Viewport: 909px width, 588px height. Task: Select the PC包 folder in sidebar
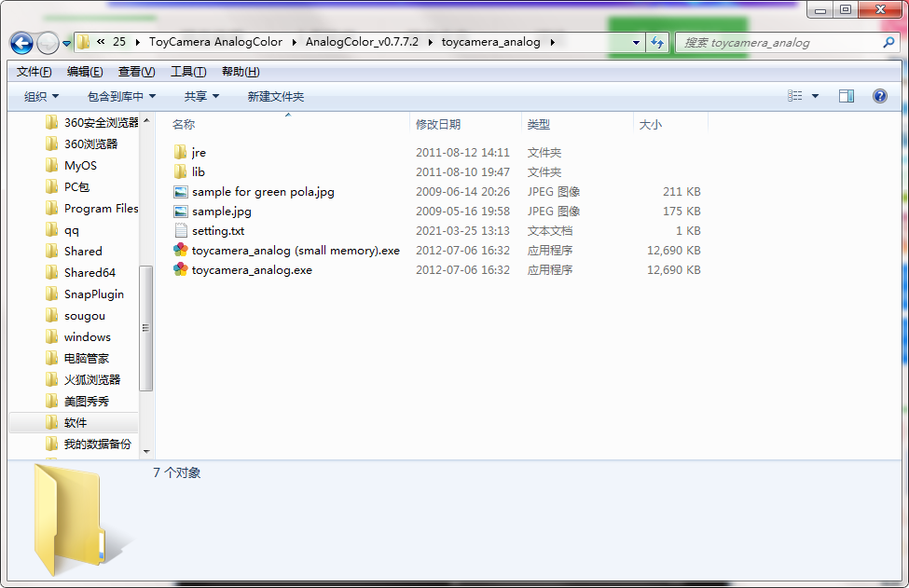click(67, 187)
